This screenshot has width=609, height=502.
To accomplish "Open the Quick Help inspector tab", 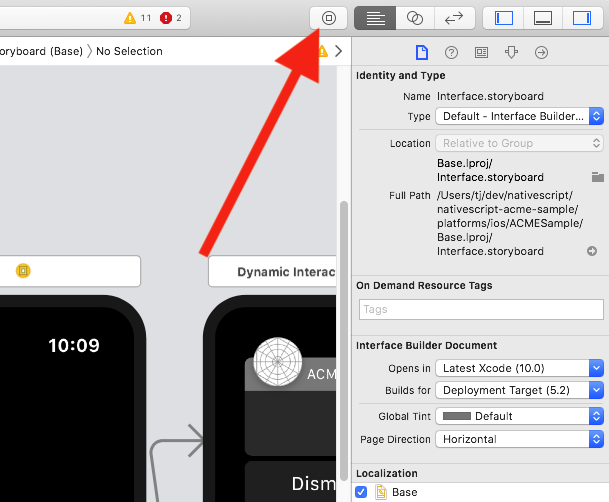I will (x=451, y=52).
